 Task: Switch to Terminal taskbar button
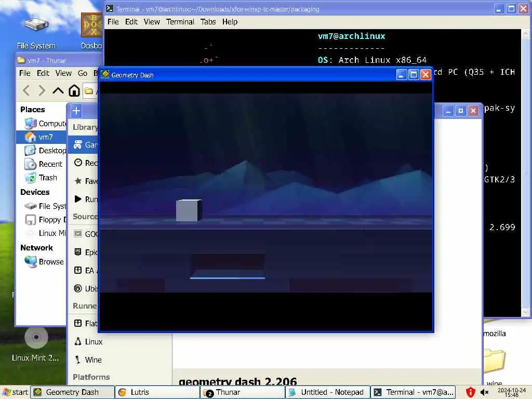coord(413,392)
